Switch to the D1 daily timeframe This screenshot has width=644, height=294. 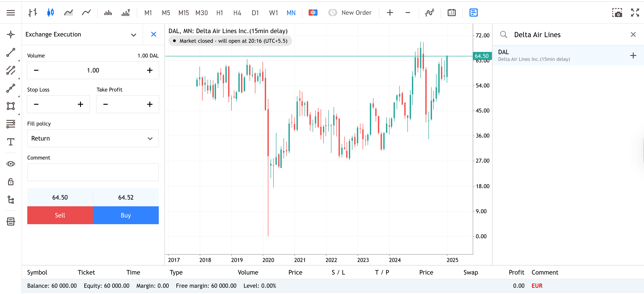tap(255, 13)
